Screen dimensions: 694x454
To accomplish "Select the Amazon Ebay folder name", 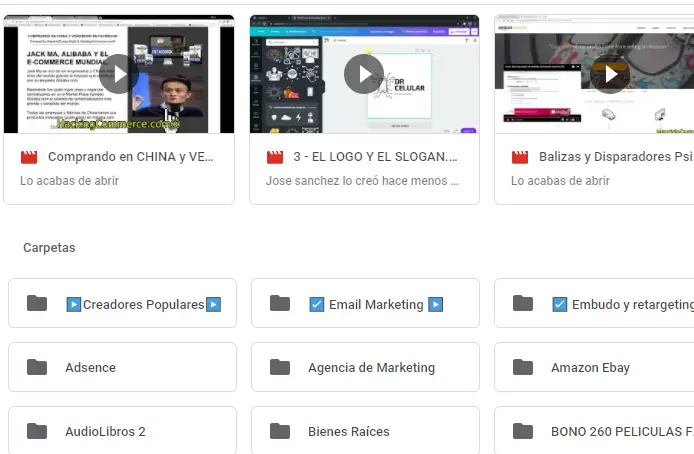I will click(590, 368).
